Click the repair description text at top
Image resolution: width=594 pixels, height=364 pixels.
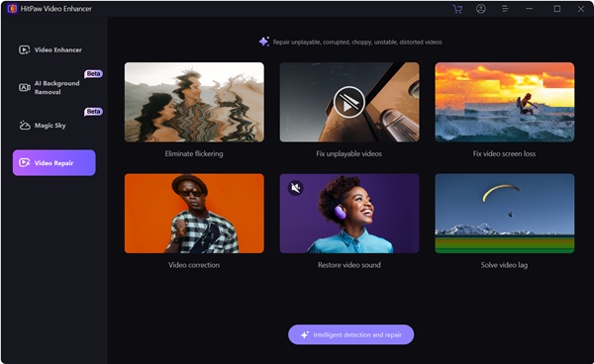(x=357, y=42)
